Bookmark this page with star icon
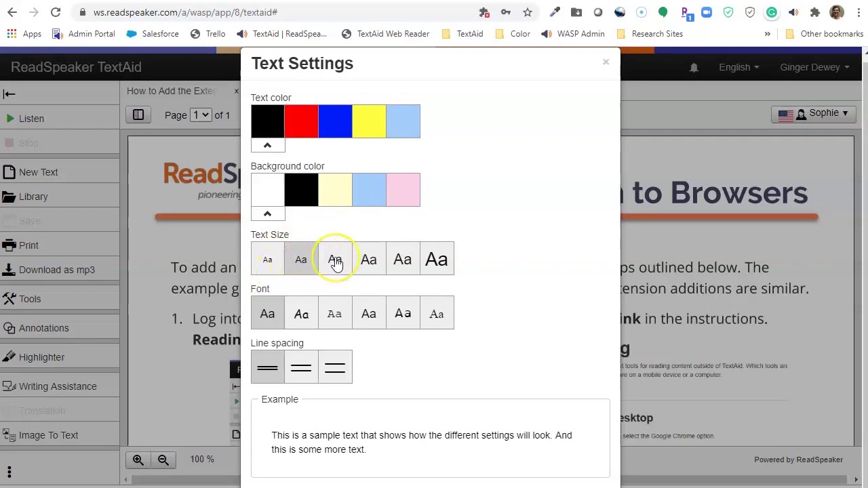This screenshot has width=868, height=488. (528, 12)
